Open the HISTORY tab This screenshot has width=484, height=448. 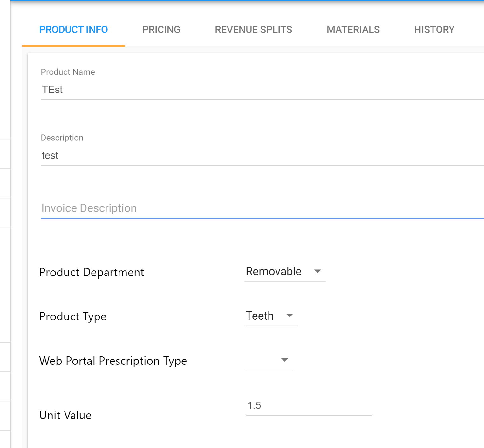(x=434, y=30)
